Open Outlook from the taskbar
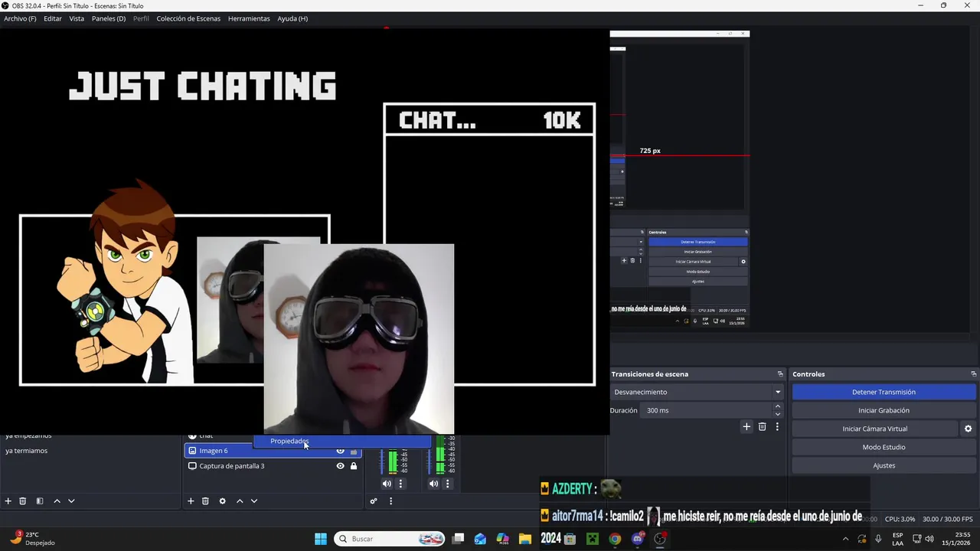The image size is (980, 551). (x=480, y=539)
